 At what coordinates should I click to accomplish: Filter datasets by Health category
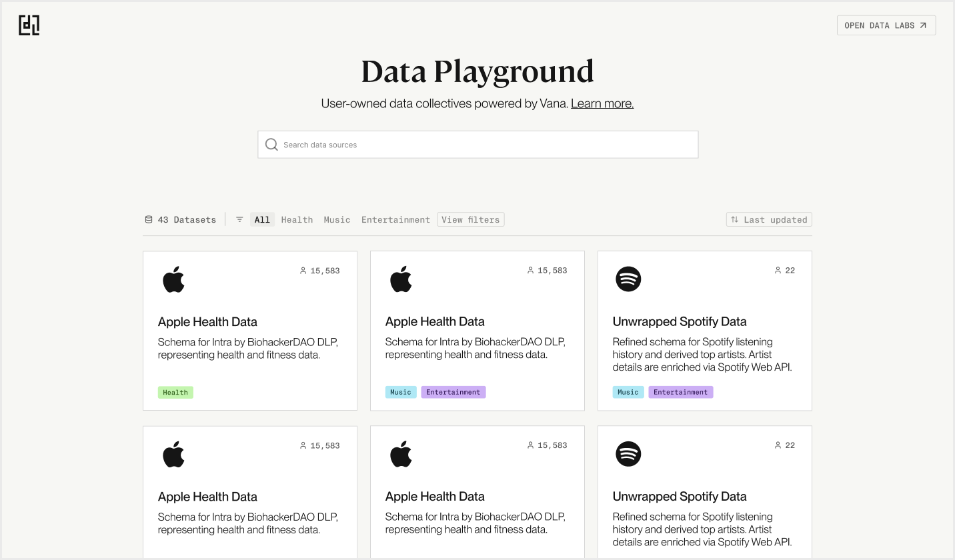297,219
